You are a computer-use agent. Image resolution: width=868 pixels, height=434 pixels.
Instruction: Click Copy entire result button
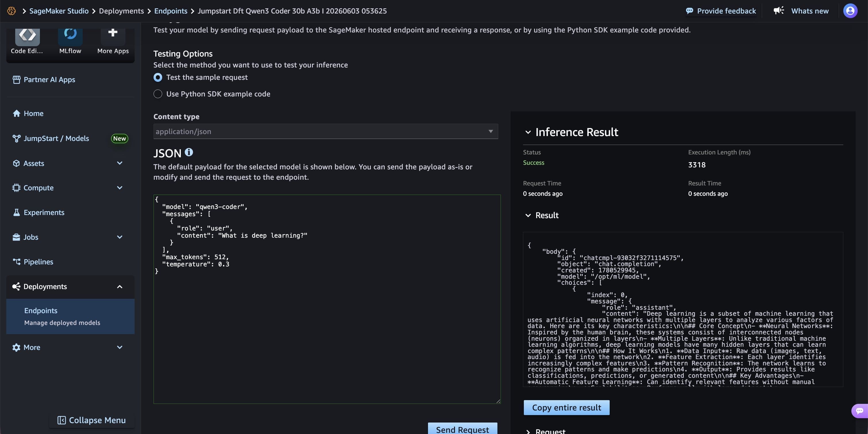click(x=566, y=408)
